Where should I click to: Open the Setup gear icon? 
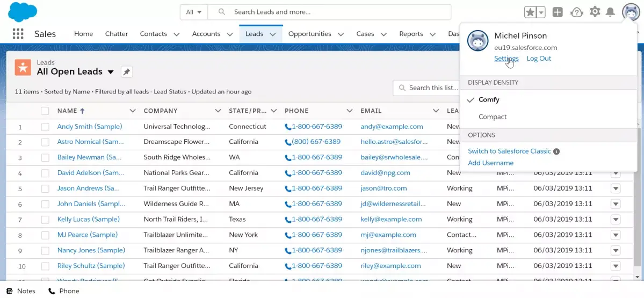point(595,12)
